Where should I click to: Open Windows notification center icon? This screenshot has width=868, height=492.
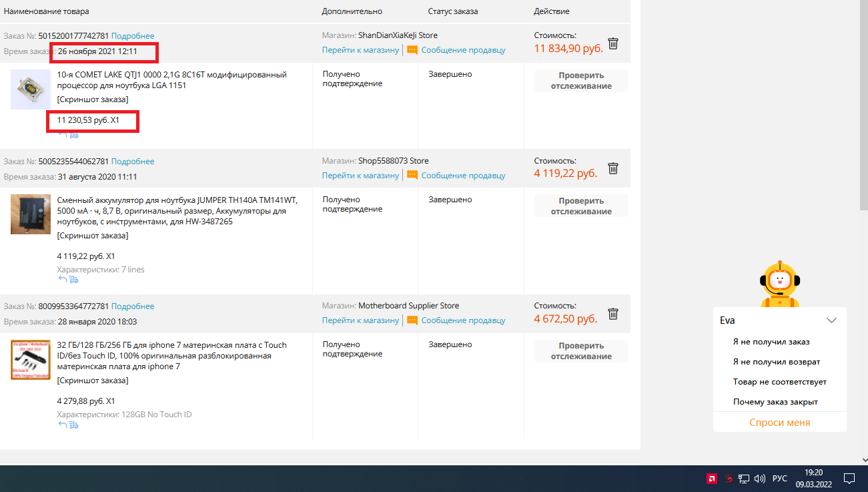point(849,478)
